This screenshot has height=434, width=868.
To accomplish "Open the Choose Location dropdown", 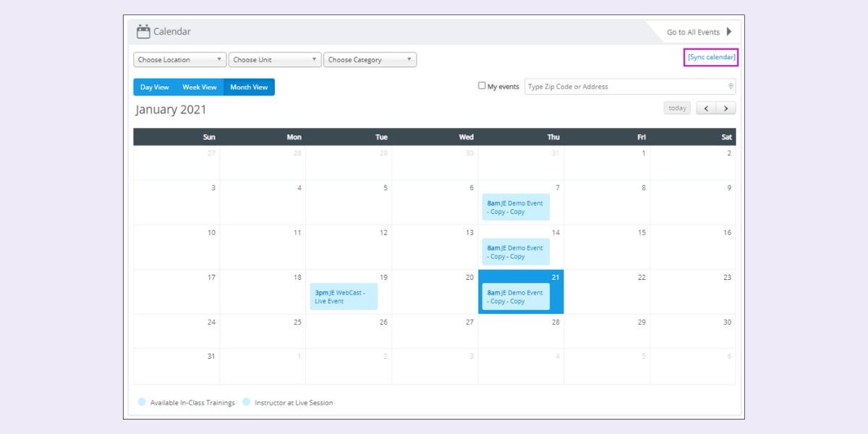I will (179, 59).
